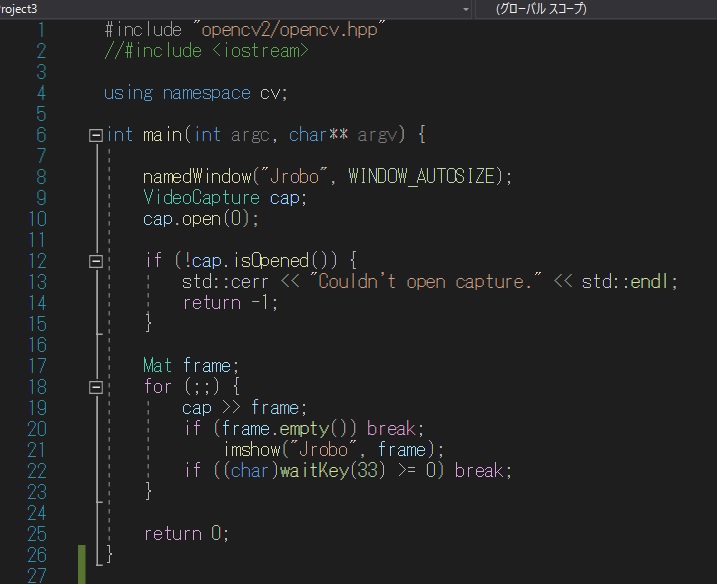Click the "argv" parameter
The height and width of the screenshot is (584, 717).
point(377,136)
